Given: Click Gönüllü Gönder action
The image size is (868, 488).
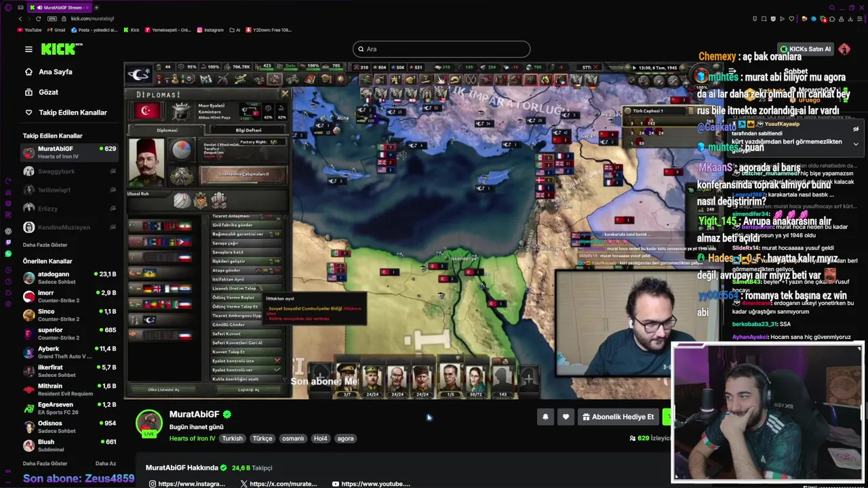Looking at the screenshot, I should point(246,325).
